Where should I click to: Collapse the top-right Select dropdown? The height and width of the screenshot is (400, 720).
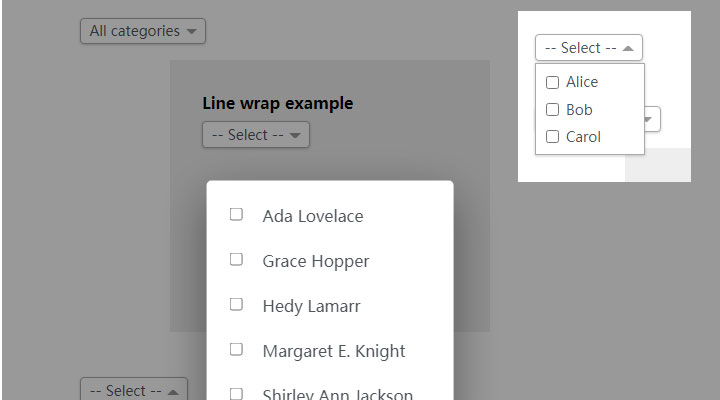point(589,48)
